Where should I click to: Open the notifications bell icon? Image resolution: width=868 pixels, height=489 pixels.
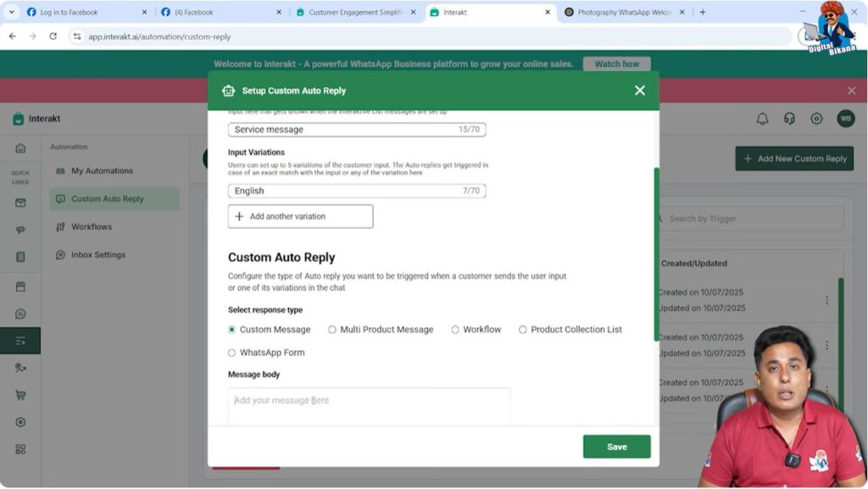click(x=764, y=119)
